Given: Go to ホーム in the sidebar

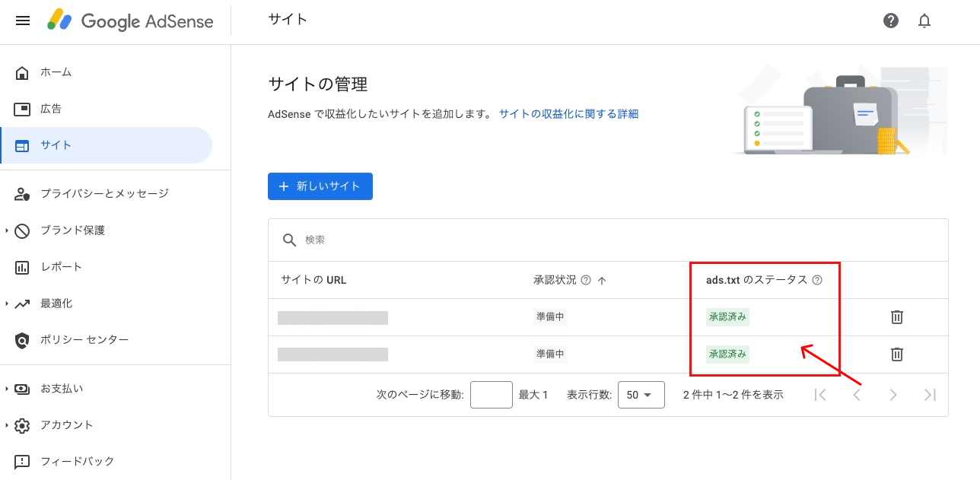Looking at the screenshot, I should coord(56,72).
